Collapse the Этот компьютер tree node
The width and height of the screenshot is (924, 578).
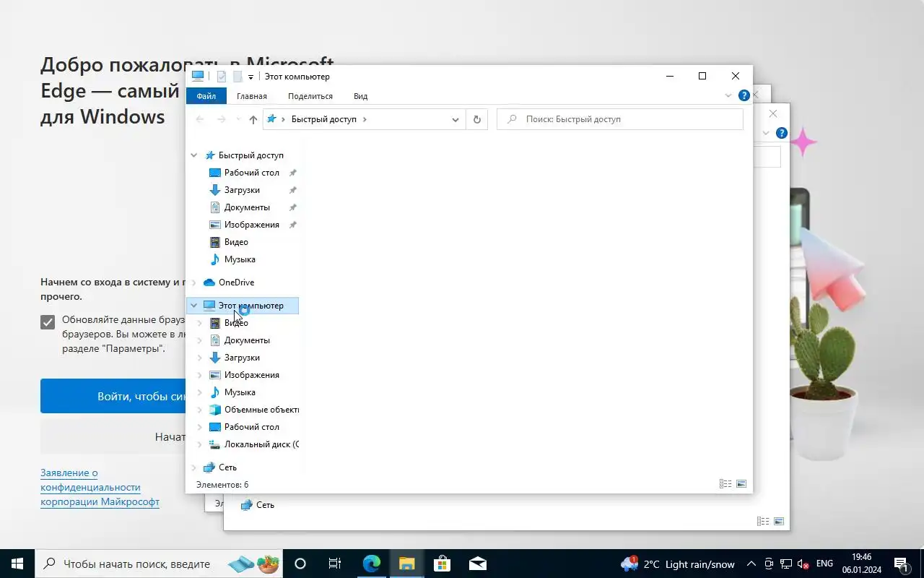(x=193, y=306)
